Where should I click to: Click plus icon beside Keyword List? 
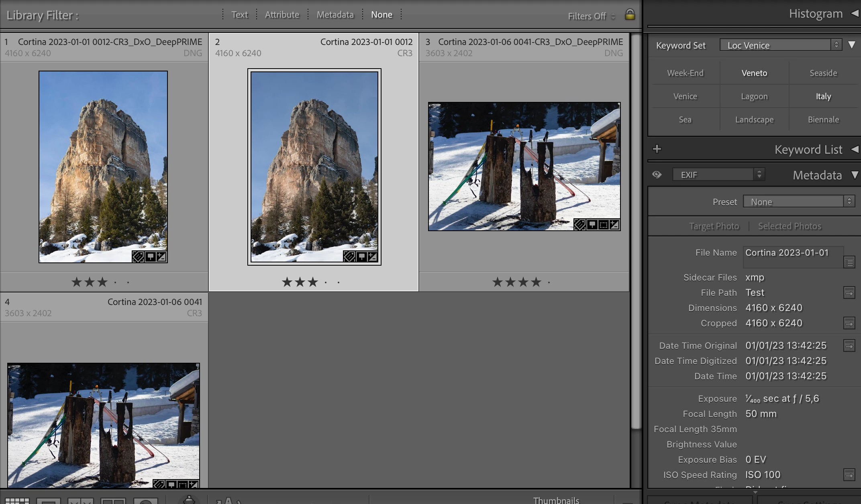pyautogui.click(x=657, y=149)
